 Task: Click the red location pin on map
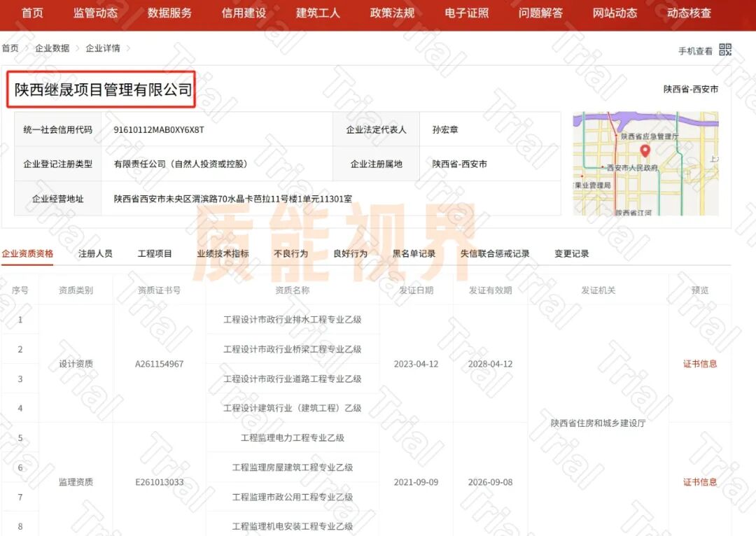click(x=645, y=150)
